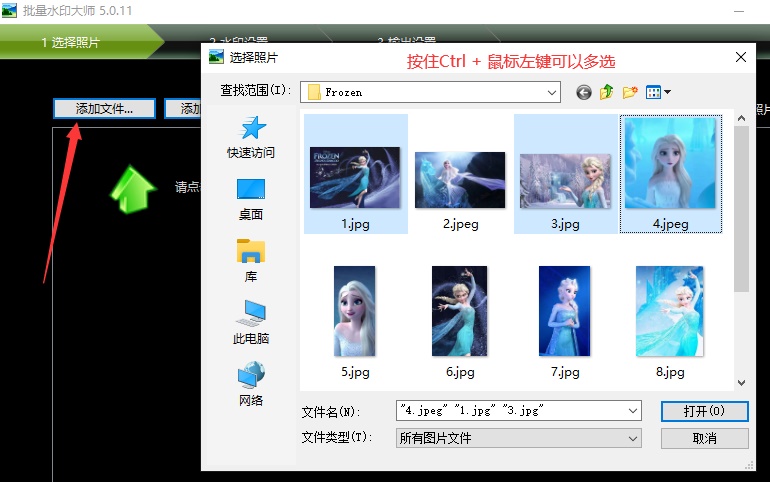Select thumbnail 8.jpg
This screenshot has width=770, height=482.
coord(670,311)
